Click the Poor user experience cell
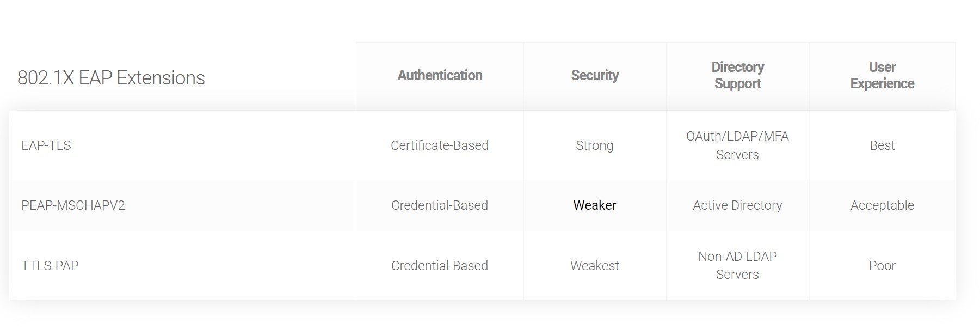 (882, 266)
